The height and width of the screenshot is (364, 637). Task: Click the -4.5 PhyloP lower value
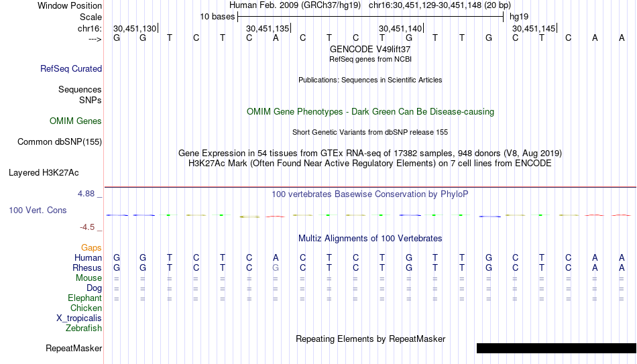[87, 227]
